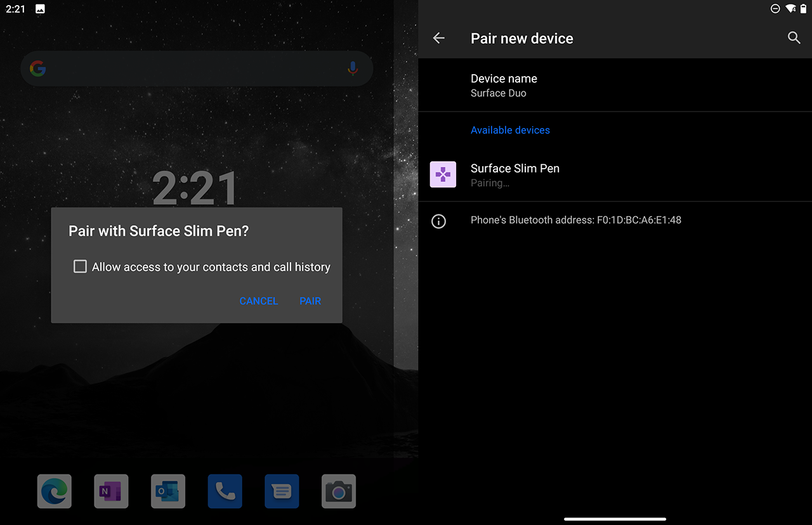Open search in Pair new device

(794, 38)
